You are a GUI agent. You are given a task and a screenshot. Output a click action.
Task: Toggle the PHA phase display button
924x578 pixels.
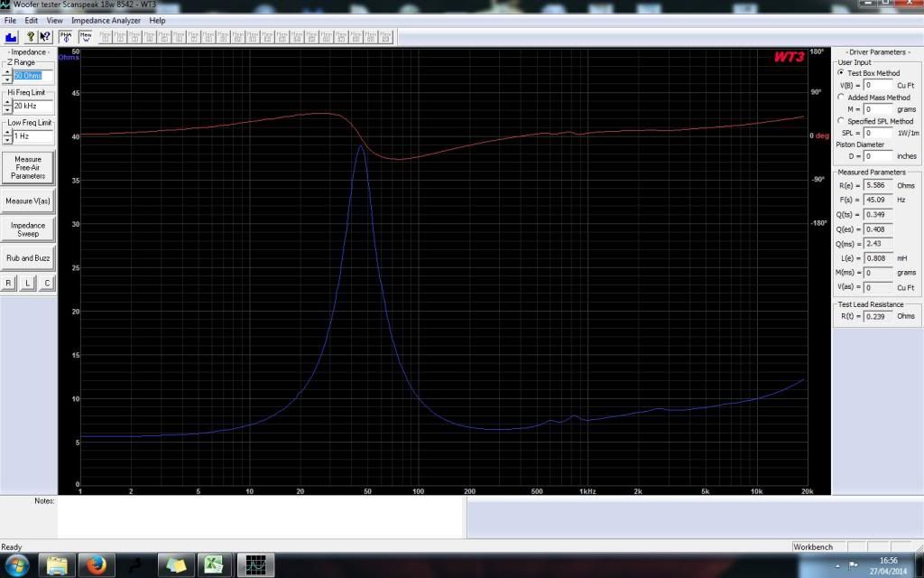click(65, 37)
